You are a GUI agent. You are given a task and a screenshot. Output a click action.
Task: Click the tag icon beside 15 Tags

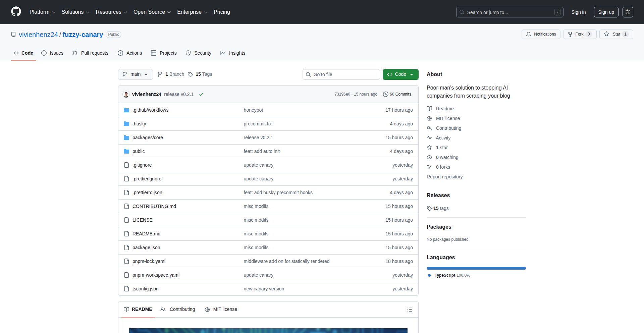click(x=190, y=74)
